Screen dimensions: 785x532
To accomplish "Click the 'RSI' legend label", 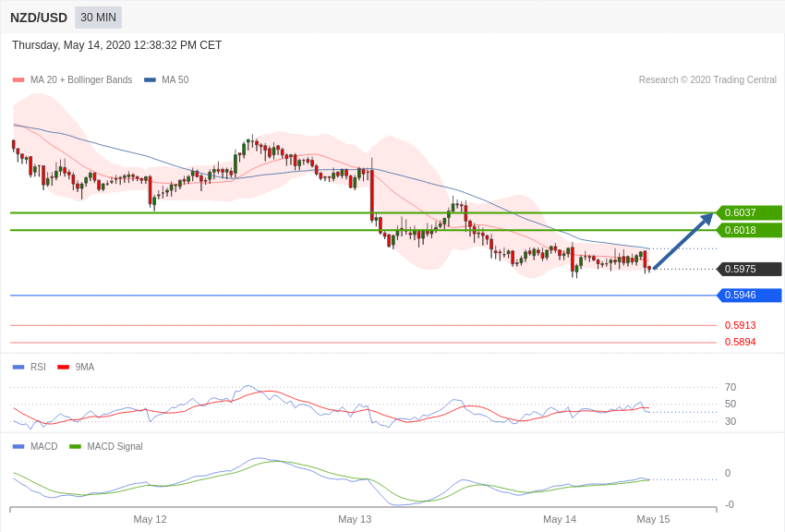I will point(38,367).
